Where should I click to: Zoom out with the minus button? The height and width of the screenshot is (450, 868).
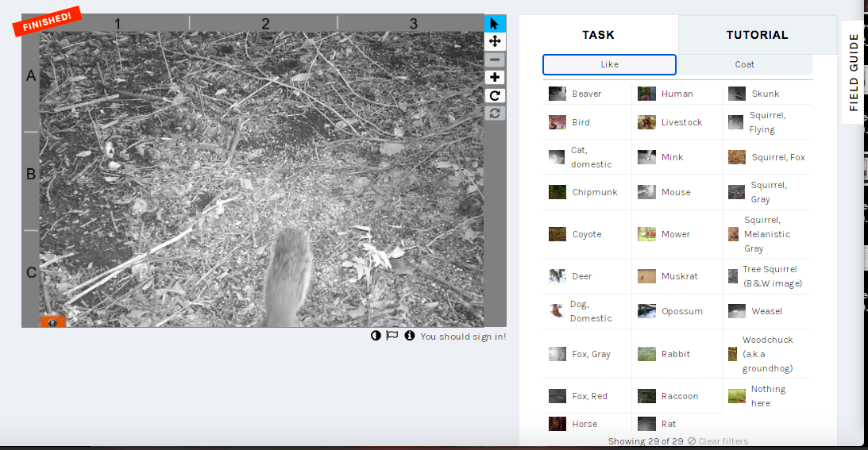495,60
